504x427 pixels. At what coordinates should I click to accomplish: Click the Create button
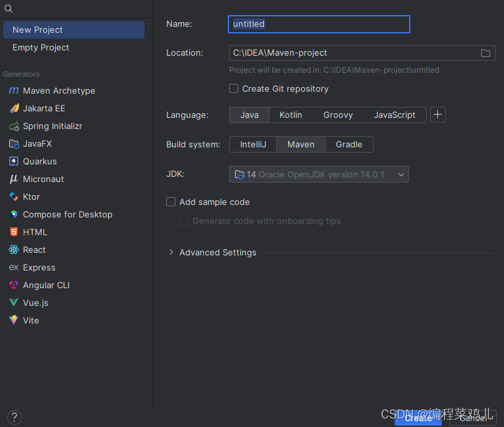418,418
